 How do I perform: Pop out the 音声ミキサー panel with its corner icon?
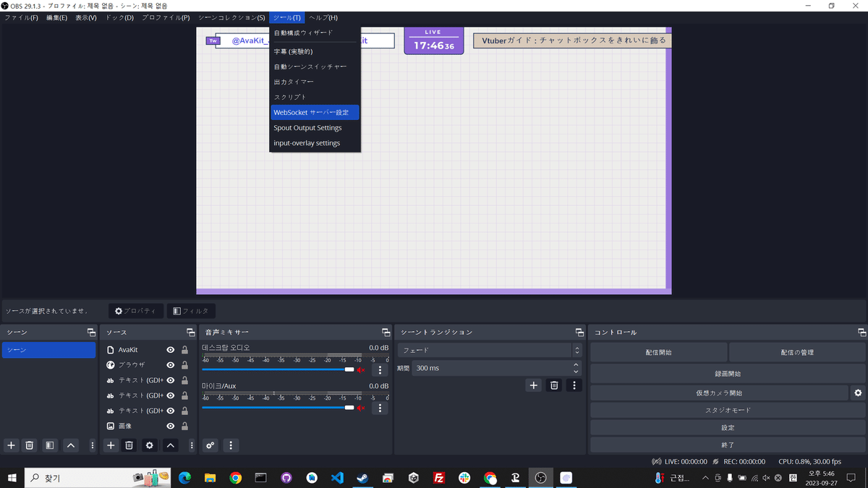pos(387,332)
